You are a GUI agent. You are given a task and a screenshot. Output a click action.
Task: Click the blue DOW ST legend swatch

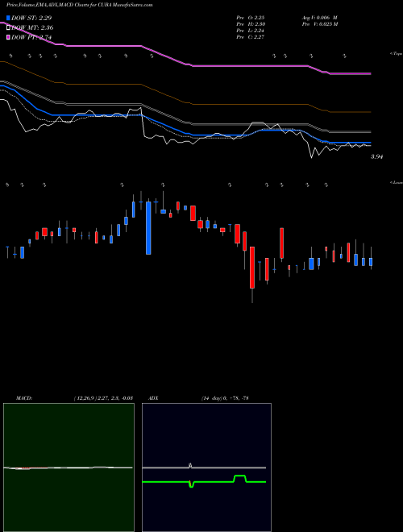8,18
